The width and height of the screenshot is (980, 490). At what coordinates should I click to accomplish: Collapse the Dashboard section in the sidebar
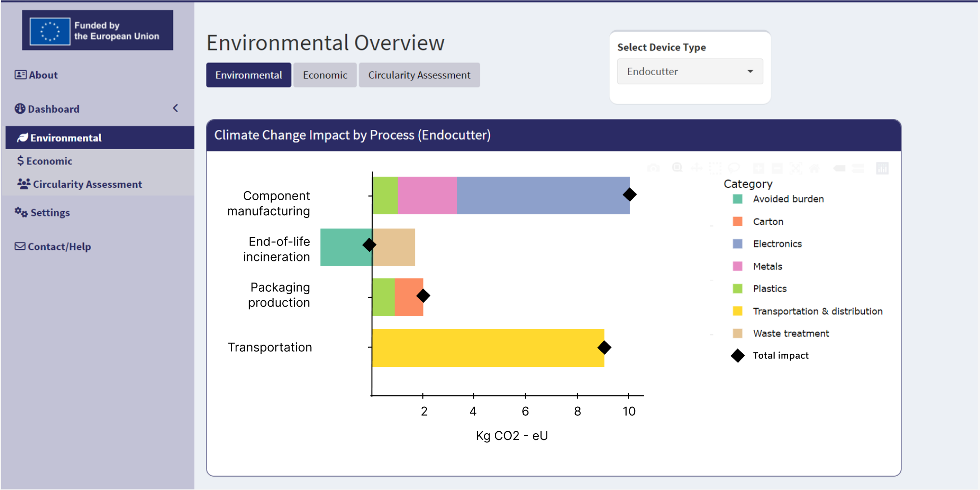coord(175,108)
